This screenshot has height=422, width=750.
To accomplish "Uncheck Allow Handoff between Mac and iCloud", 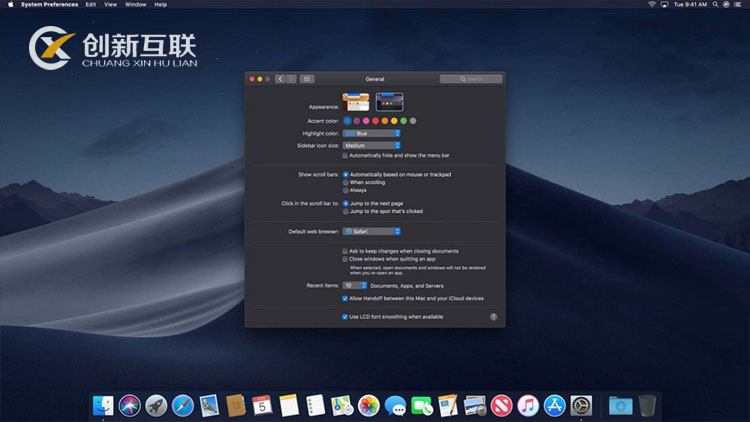I will coord(345,298).
